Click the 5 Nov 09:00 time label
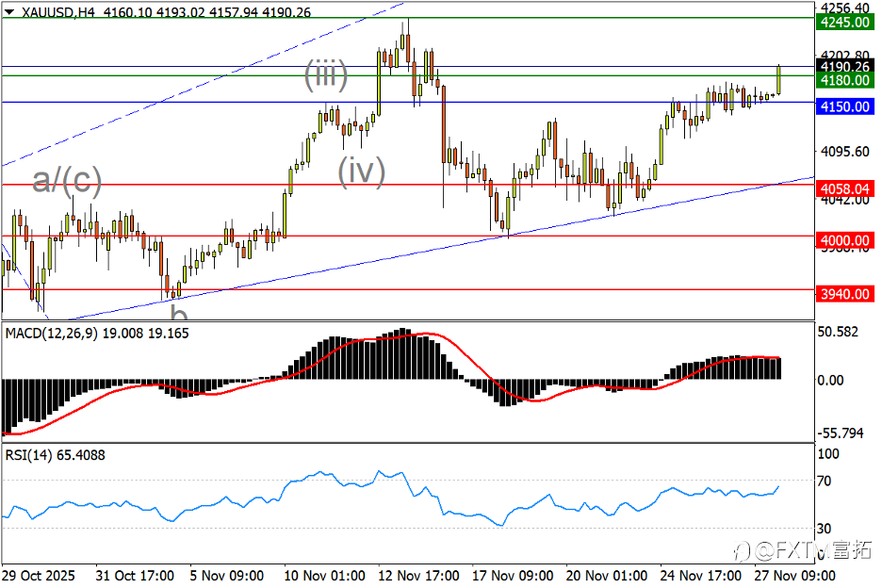Image resolution: width=882 pixels, height=588 pixels. [x=227, y=576]
